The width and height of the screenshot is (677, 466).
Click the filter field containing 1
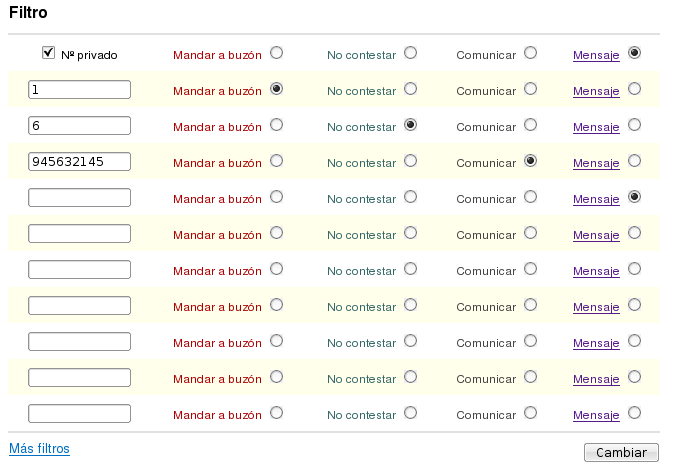coord(80,90)
